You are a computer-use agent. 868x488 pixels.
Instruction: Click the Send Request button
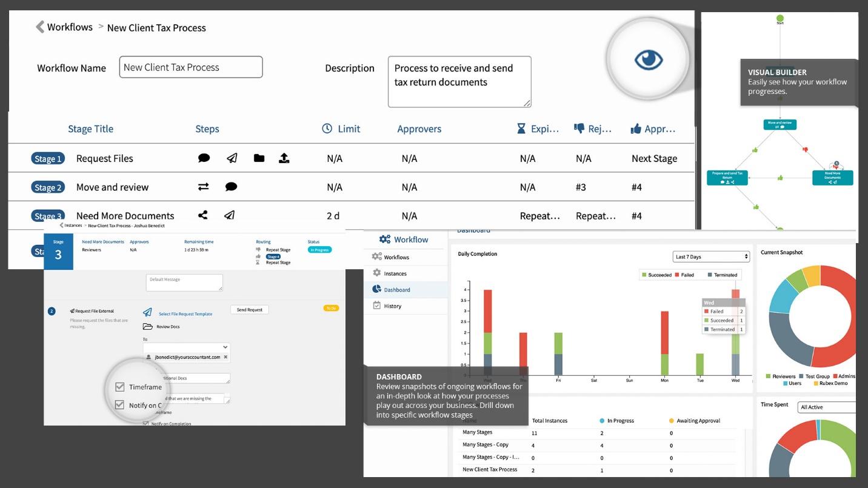coord(250,310)
